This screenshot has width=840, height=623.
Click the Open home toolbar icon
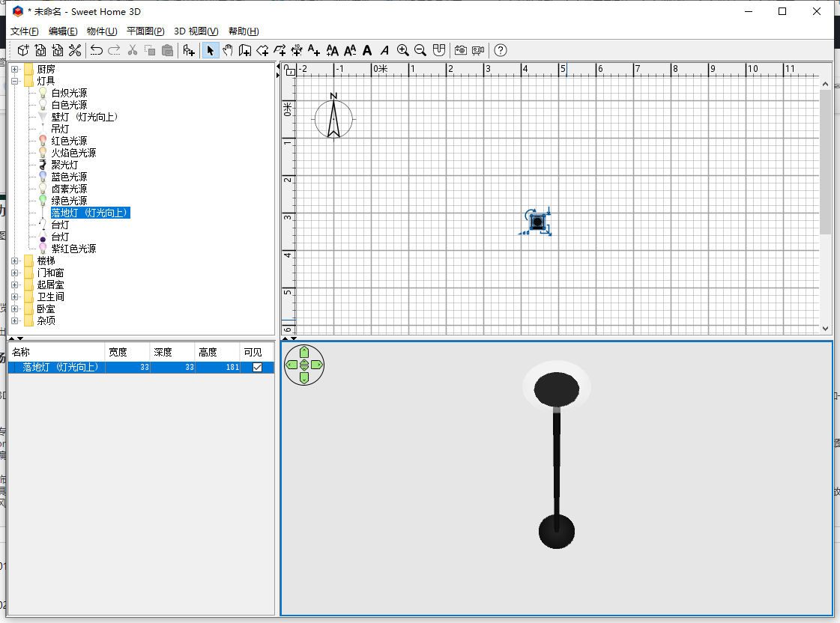pyautogui.click(x=40, y=50)
